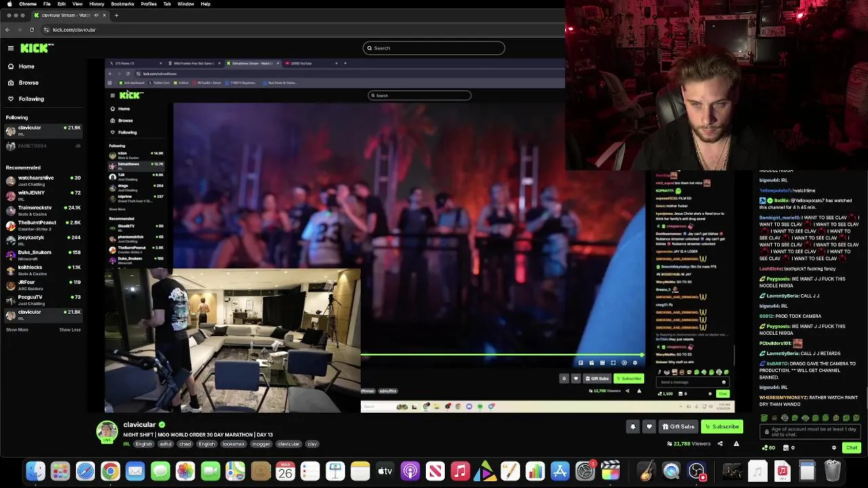
Task: Click the notification bell beside Gift Subs
Action: tap(633, 426)
